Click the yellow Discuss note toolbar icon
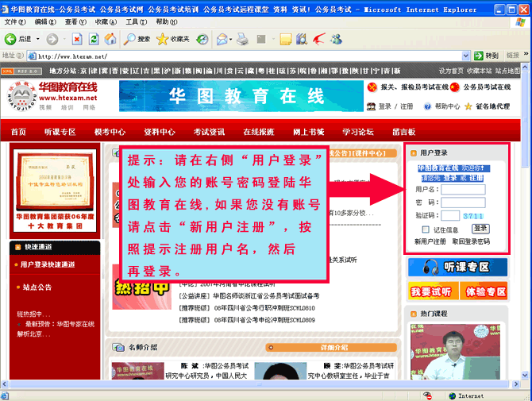The width and height of the screenshot is (532, 401). tap(286, 39)
